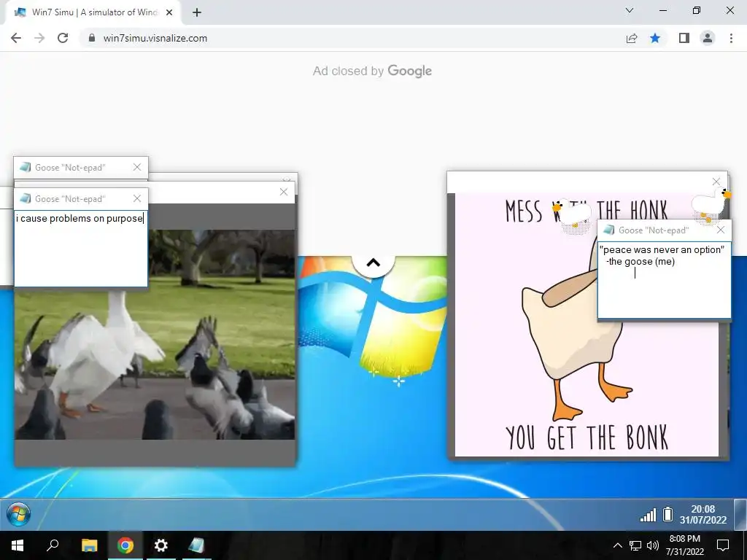Open the volume speaker tray icon
Viewport: 747px width, 560px height.
(653, 545)
